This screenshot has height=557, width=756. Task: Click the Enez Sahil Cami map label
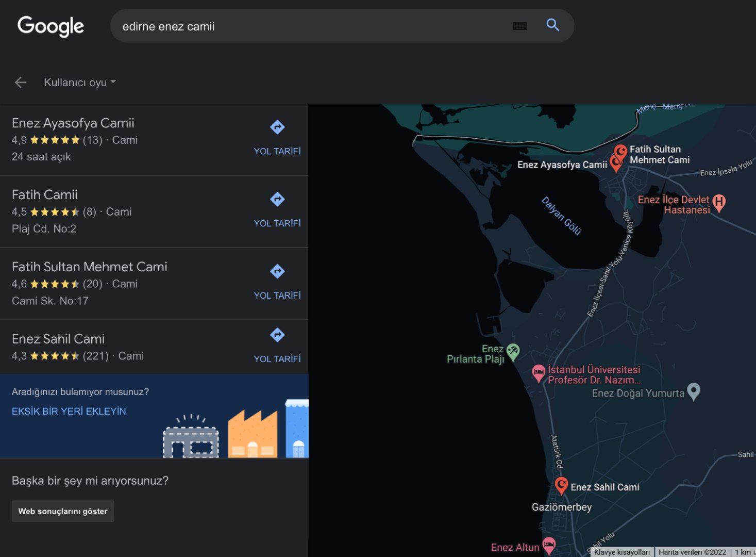(x=605, y=487)
